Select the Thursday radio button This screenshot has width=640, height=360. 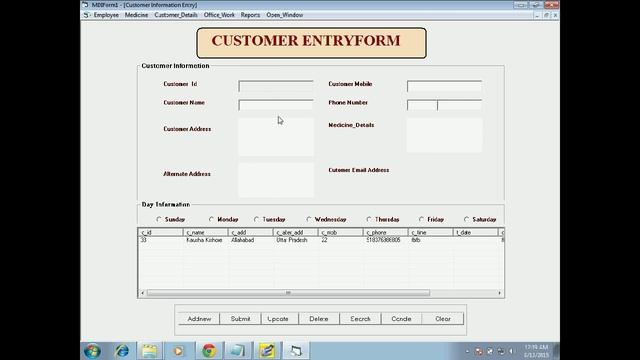point(369,219)
